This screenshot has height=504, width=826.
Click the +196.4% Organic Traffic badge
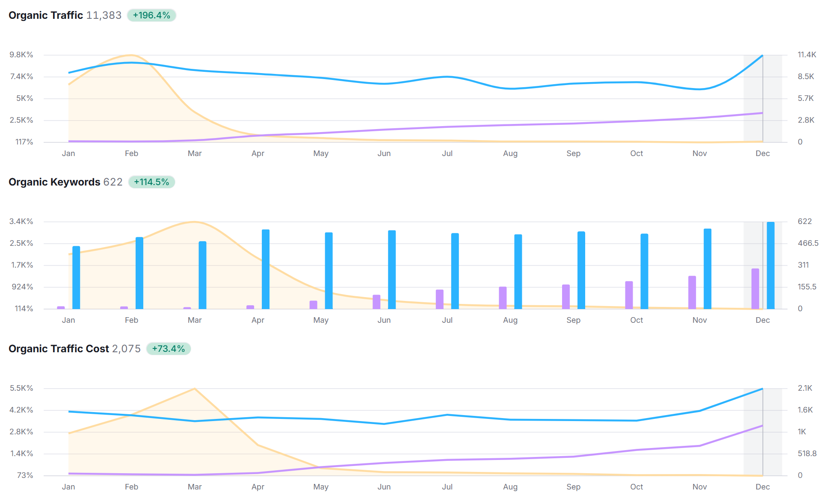click(x=151, y=15)
